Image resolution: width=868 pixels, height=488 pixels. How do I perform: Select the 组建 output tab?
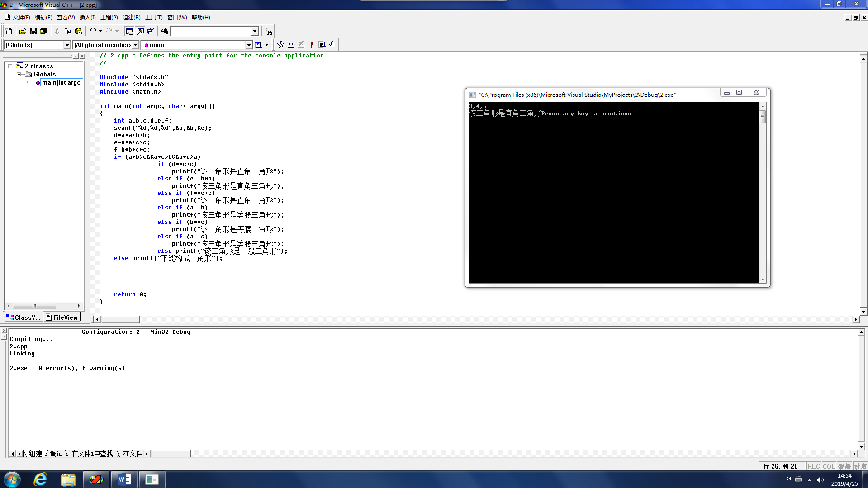point(35,454)
